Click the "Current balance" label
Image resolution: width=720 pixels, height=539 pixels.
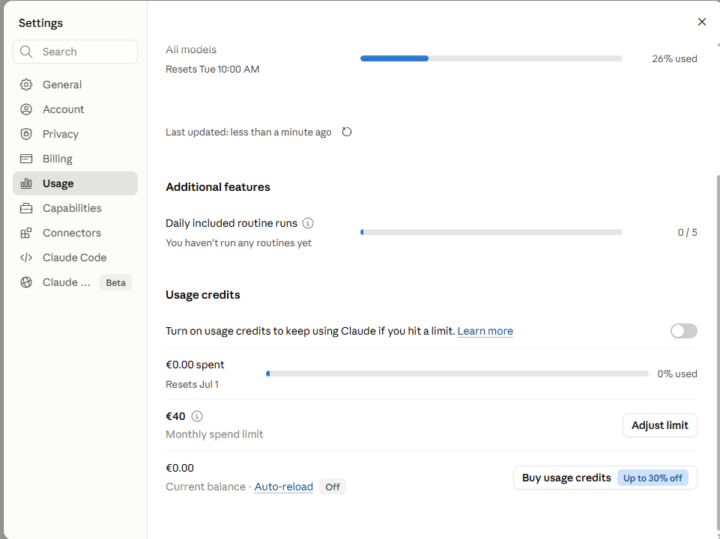(x=206, y=487)
